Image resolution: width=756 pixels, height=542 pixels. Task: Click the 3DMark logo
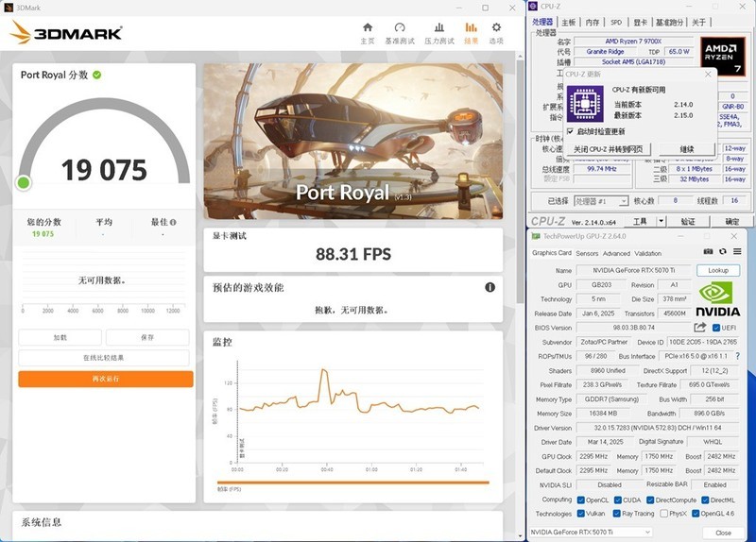(65, 32)
